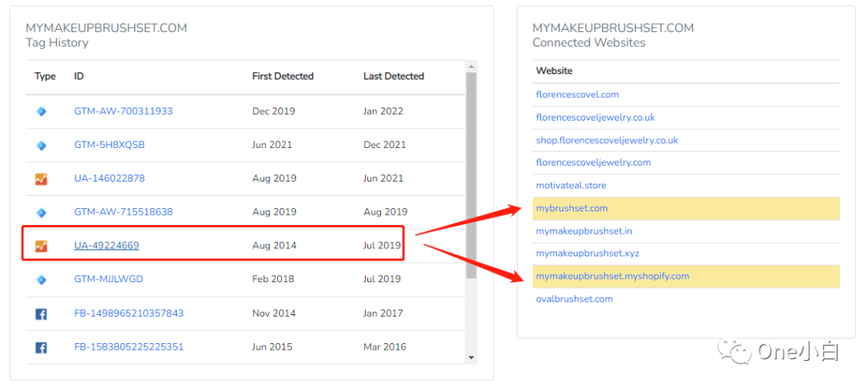868x389 pixels.
Task: Open the mymakeupbrushset.xyz link
Action: point(588,253)
